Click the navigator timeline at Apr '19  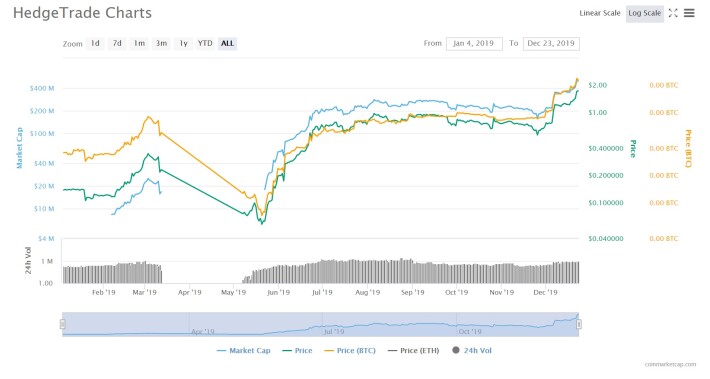click(x=202, y=331)
